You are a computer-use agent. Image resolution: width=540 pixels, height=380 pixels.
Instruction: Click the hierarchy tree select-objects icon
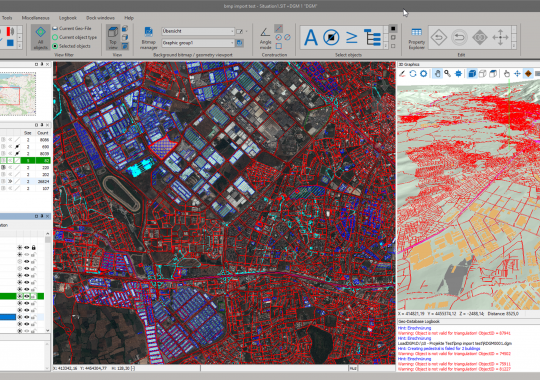click(x=372, y=37)
